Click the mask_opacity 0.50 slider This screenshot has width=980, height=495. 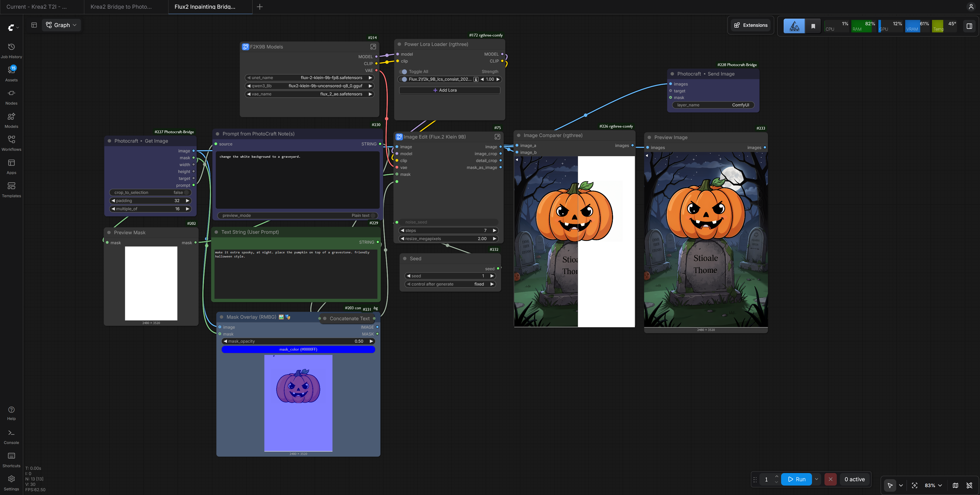point(298,341)
